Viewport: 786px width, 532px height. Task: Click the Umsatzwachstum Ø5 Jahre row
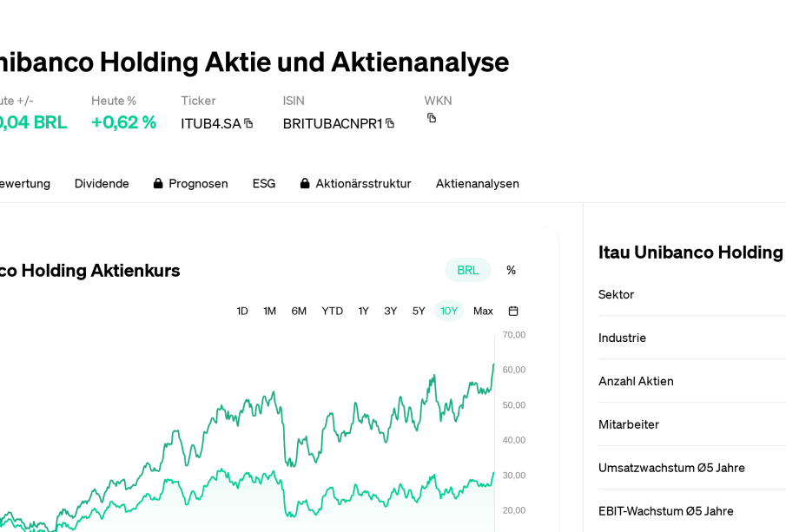pyautogui.click(x=671, y=468)
